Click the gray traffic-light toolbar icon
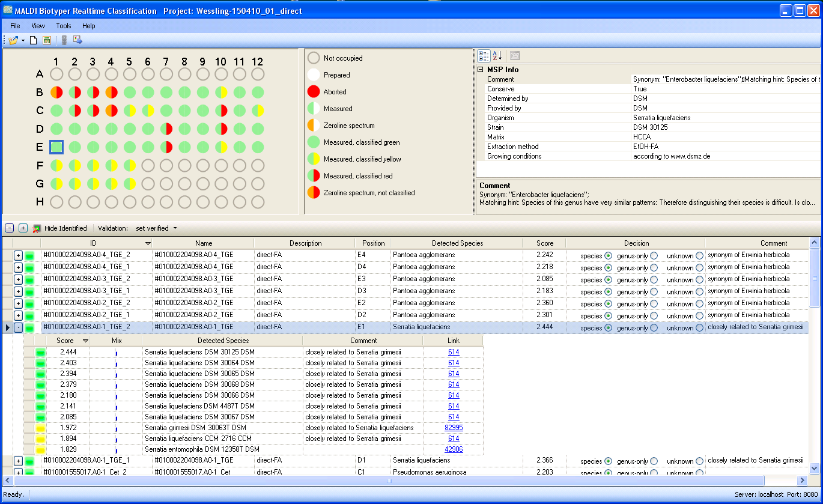 (x=64, y=40)
